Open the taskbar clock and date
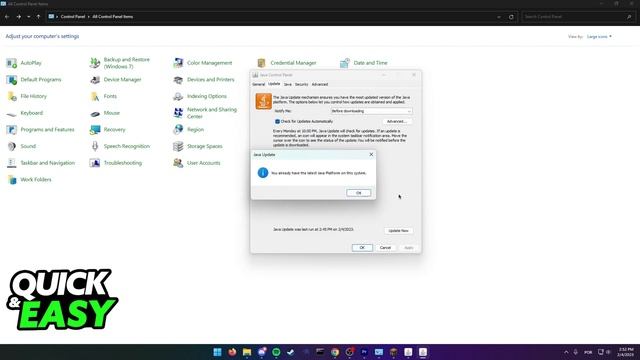Image resolution: width=640 pixels, height=360 pixels. (625, 352)
